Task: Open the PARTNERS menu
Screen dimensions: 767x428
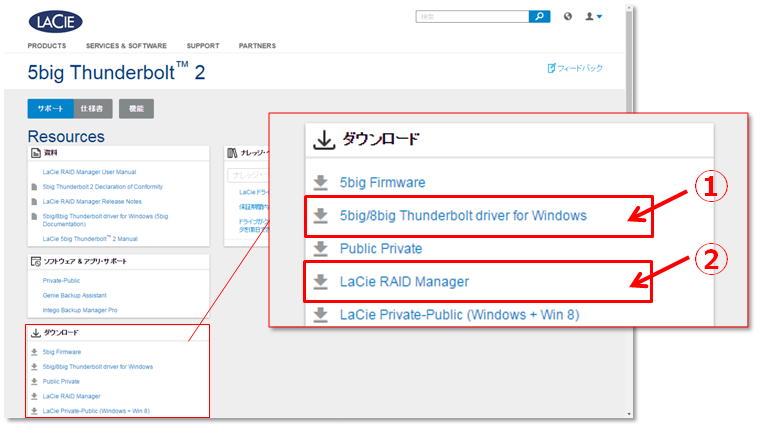Action: click(x=257, y=45)
